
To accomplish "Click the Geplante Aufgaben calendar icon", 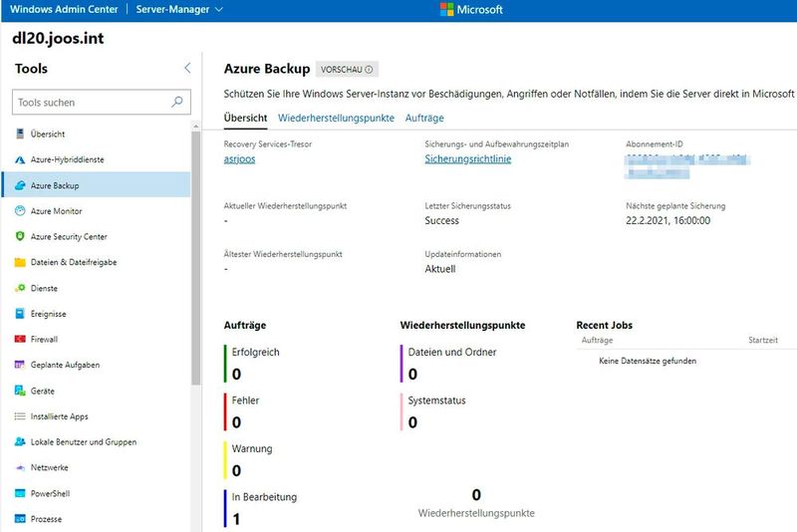I will click(20, 365).
